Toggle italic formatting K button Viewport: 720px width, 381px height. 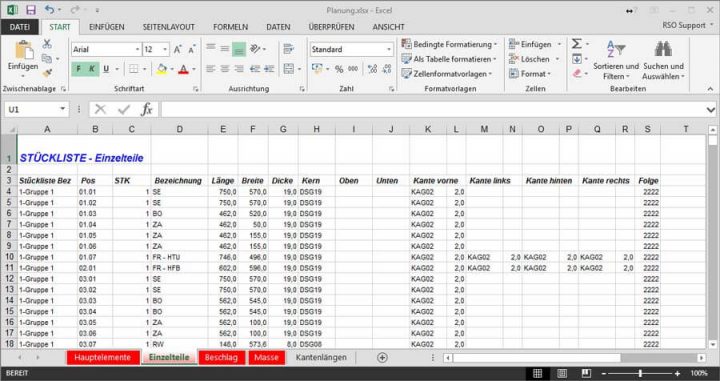(92, 69)
